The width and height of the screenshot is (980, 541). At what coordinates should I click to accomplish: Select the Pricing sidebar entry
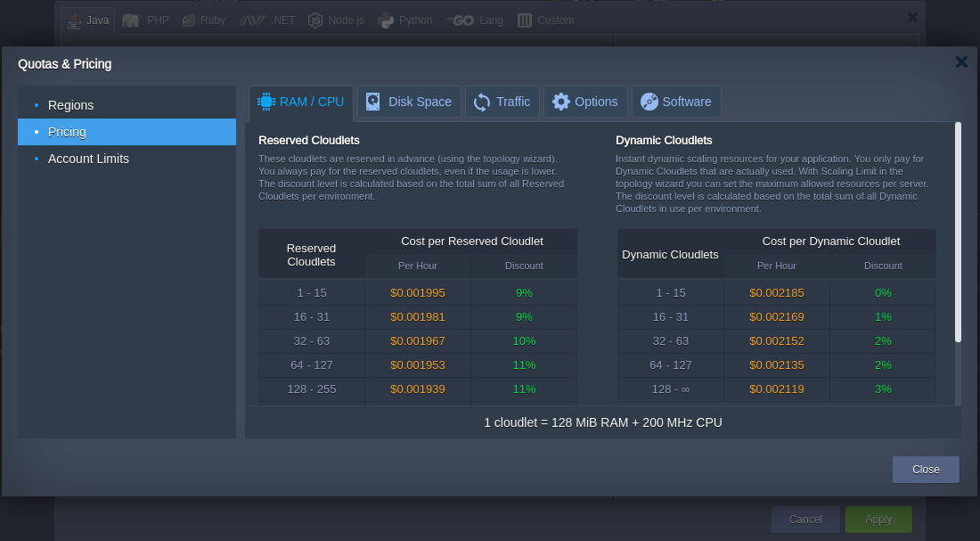(68, 132)
